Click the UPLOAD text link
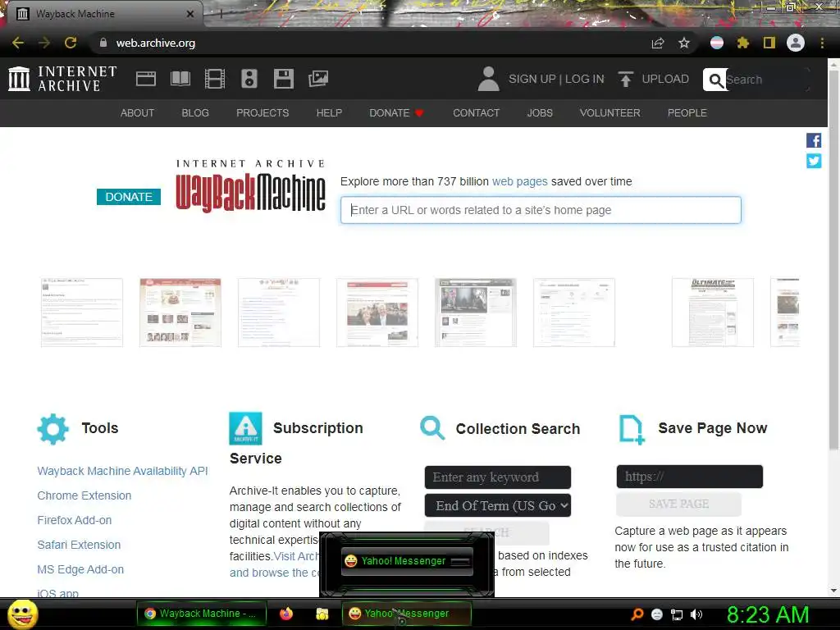This screenshot has width=840, height=630. 665,79
